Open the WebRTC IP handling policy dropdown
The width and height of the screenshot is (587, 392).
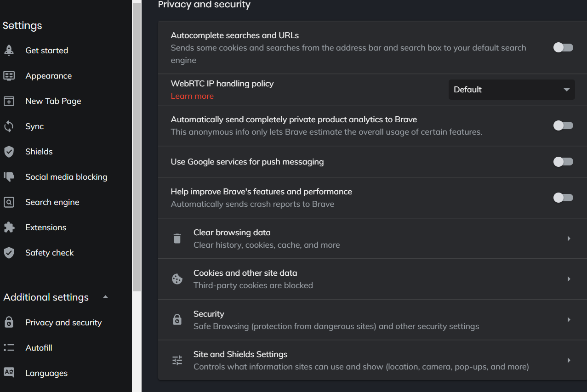(x=511, y=90)
